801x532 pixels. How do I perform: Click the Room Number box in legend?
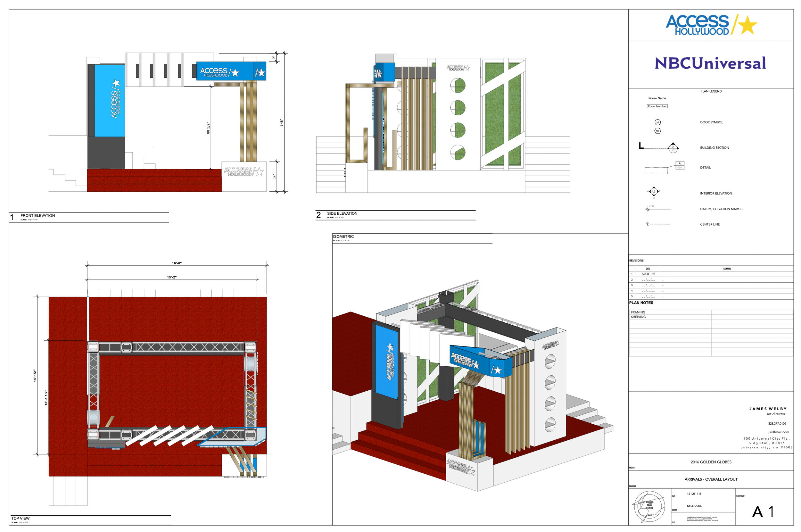tap(657, 106)
